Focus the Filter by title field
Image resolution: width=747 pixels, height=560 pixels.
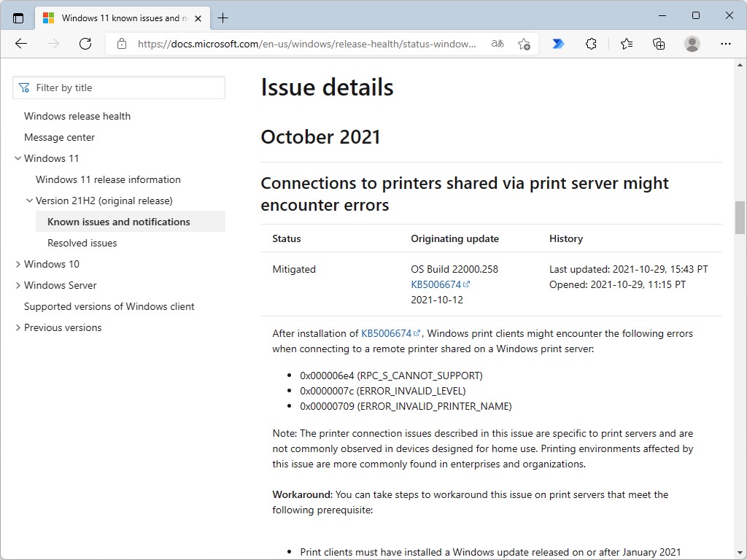click(119, 87)
